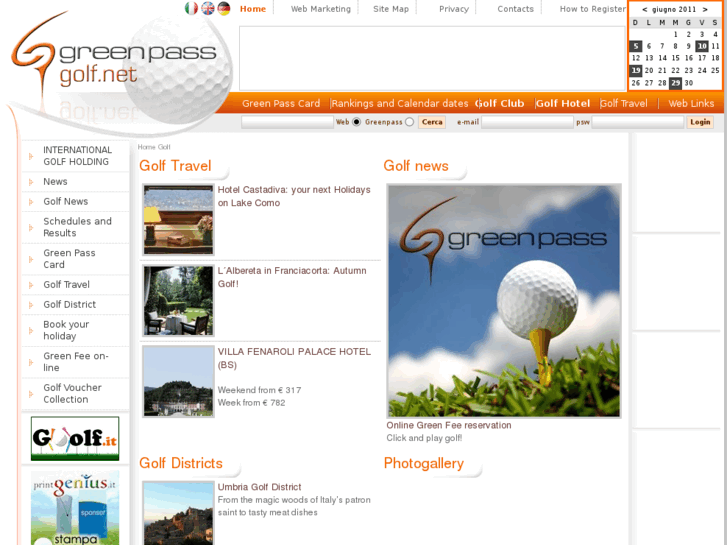Open the Umbria Golf District thumbnail
Viewport: 727px width, 545px height.
coord(179,513)
